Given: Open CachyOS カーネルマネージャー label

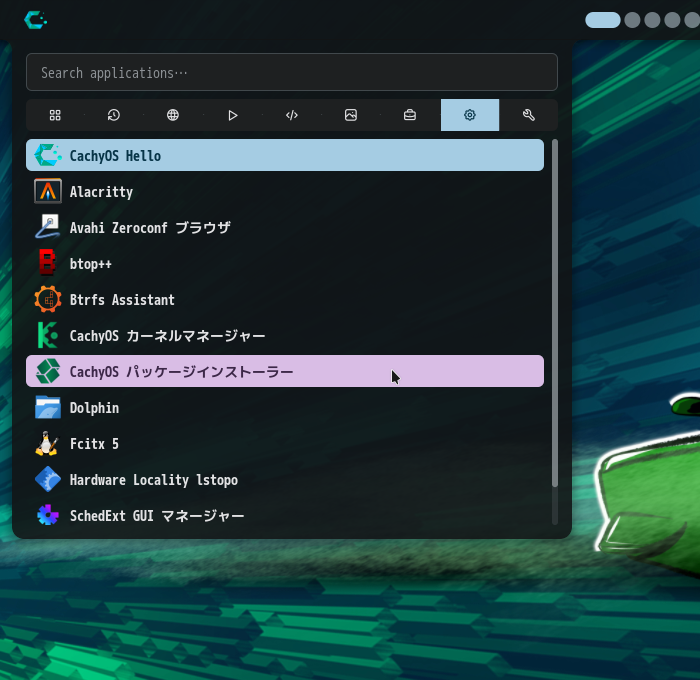Looking at the screenshot, I should [x=167, y=336].
